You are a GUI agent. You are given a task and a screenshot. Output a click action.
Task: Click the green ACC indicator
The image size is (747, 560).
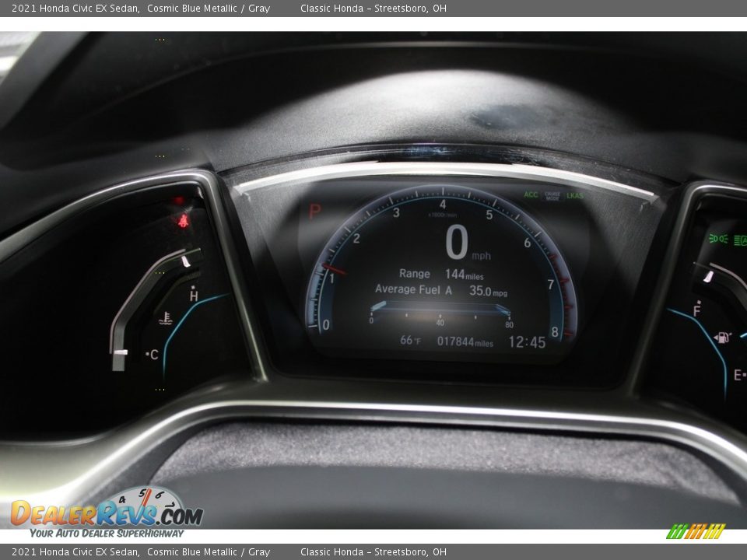click(531, 194)
